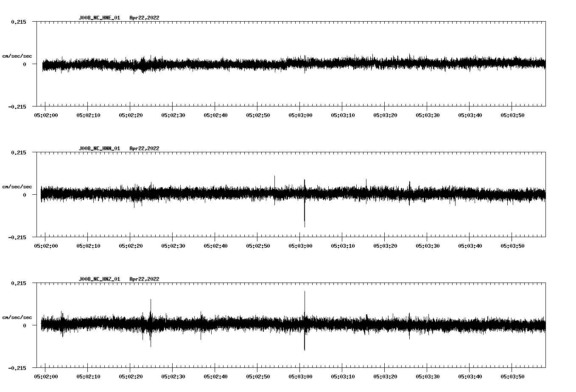
Task: Click the 05:02:00 time label under HNZ plot
Action: click(x=46, y=376)
